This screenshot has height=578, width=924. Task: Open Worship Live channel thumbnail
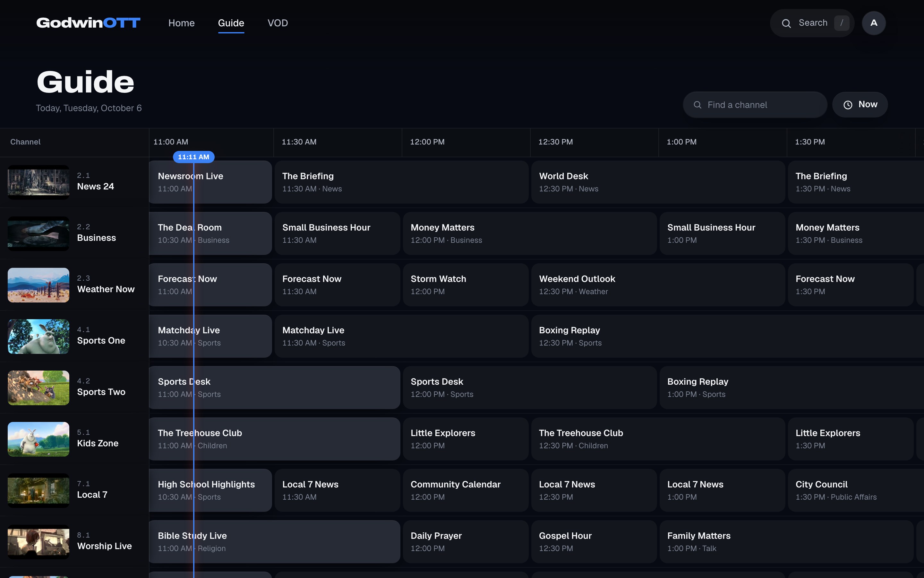coord(38,542)
